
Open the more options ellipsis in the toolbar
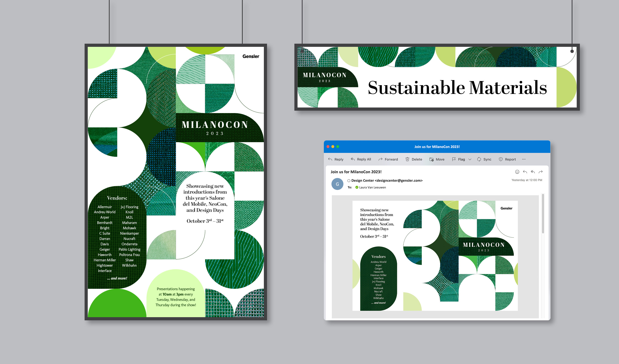524,159
